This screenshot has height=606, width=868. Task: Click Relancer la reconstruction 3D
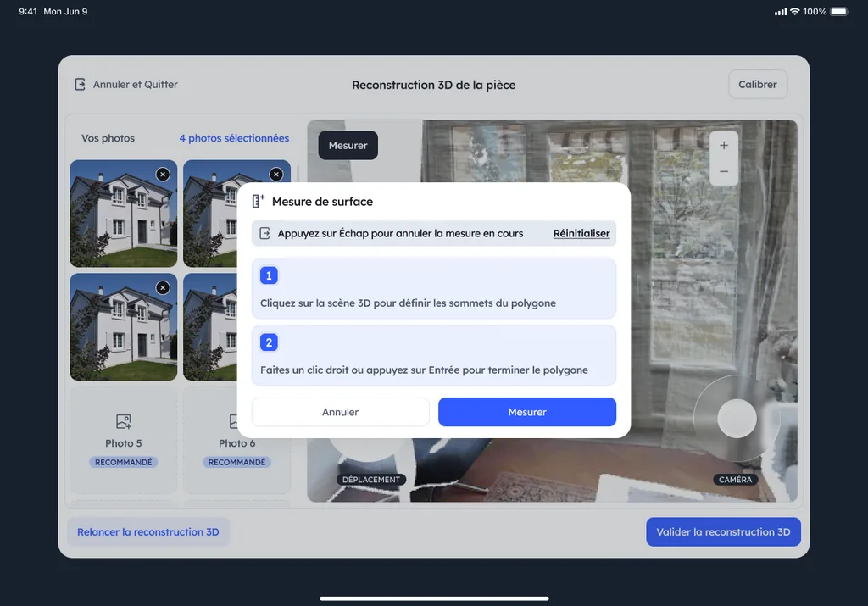pos(147,532)
